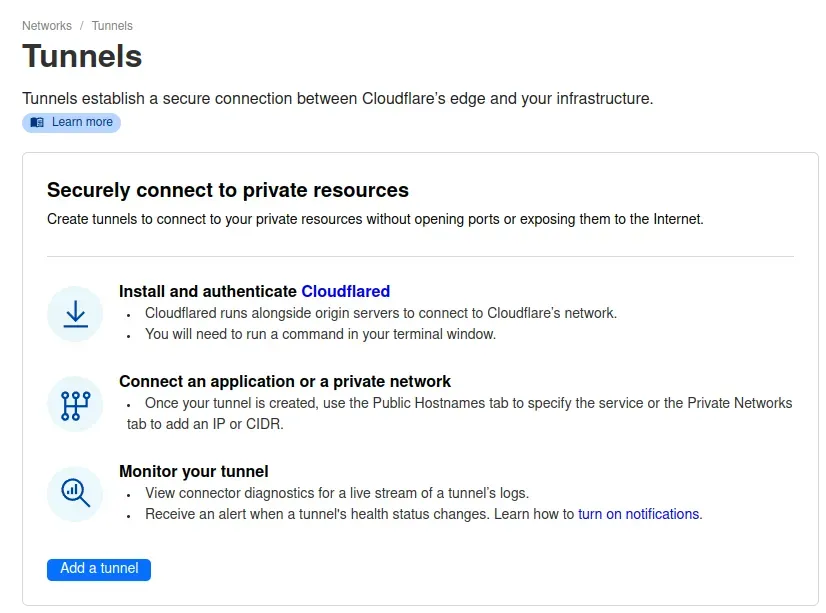Open the Learn more documentation badge
The width and height of the screenshot is (826, 613).
click(72, 123)
